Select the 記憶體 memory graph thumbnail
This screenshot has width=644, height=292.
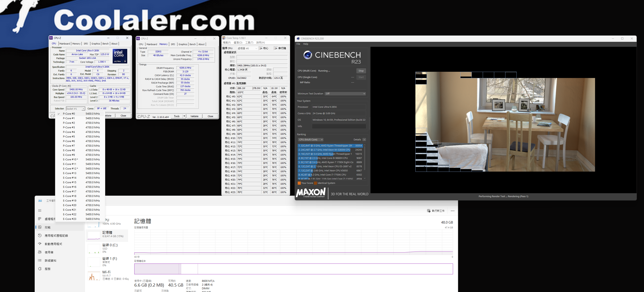pos(94,235)
